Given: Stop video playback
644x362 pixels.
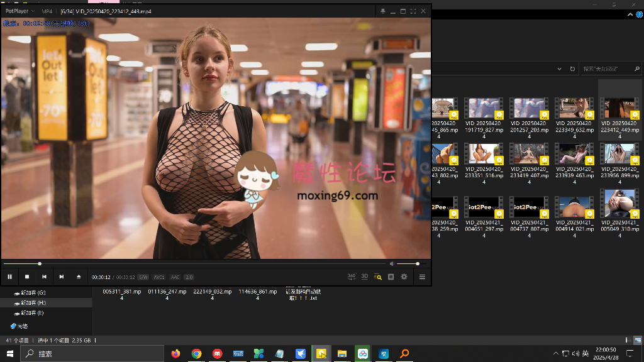Looking at the screenshot, I should click(27, 277).
